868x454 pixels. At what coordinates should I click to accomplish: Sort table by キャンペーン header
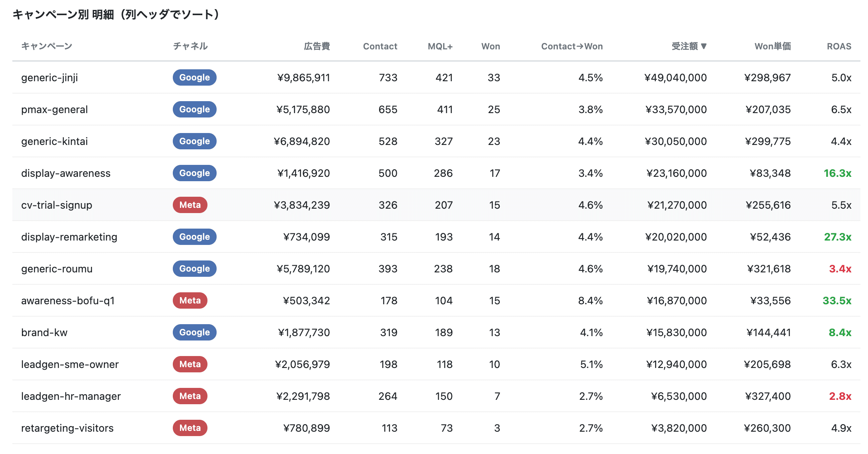click(x=47, y=46)
